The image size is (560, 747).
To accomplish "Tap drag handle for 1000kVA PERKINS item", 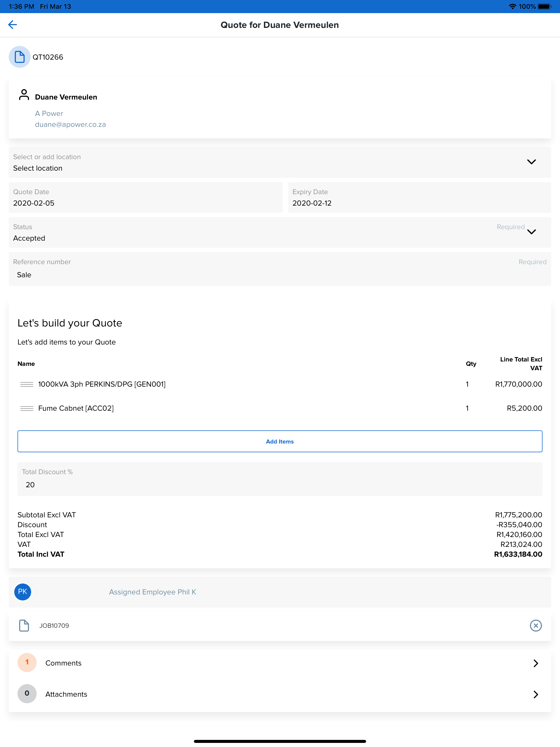I will click(27, 384).
